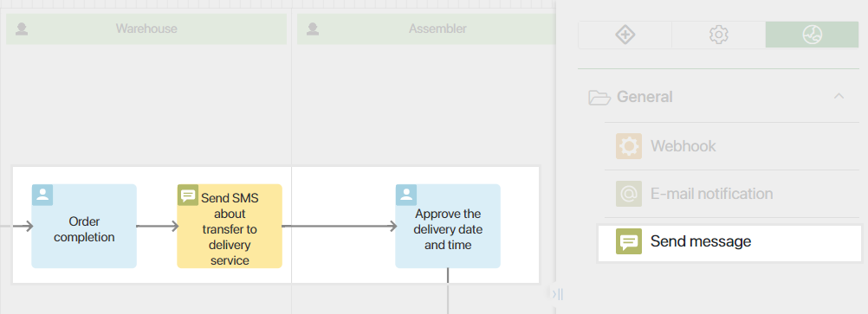Click the Warehouse swimlane header
868x314 pixels.
[146, 29]
